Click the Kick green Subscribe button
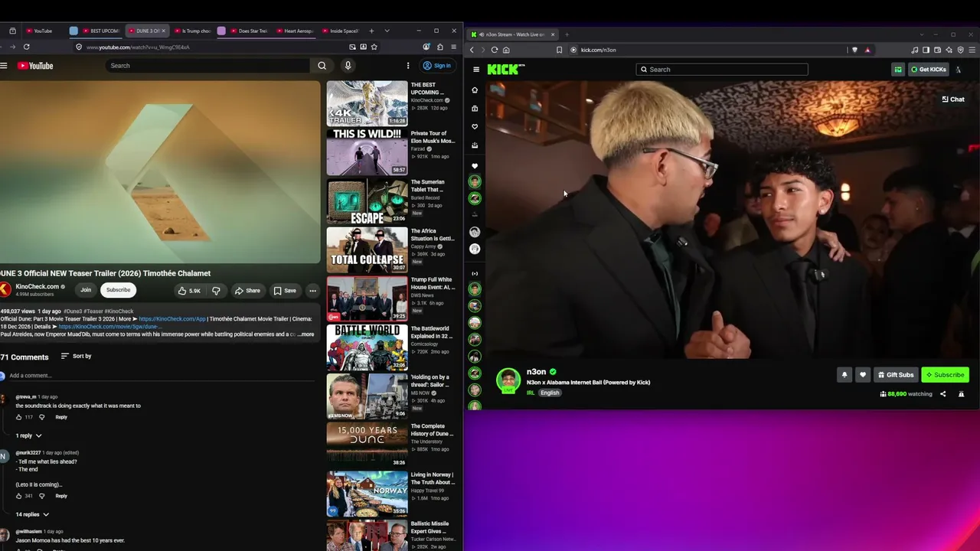980x551 pixels. pyautogui.click(x=944, y=375)
